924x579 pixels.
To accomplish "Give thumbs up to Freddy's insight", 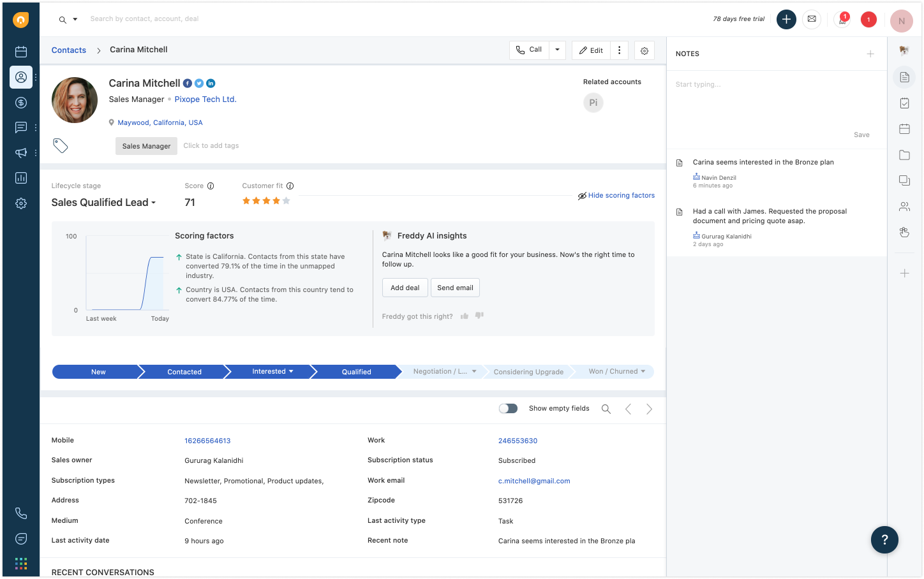I will coord(464,316).
